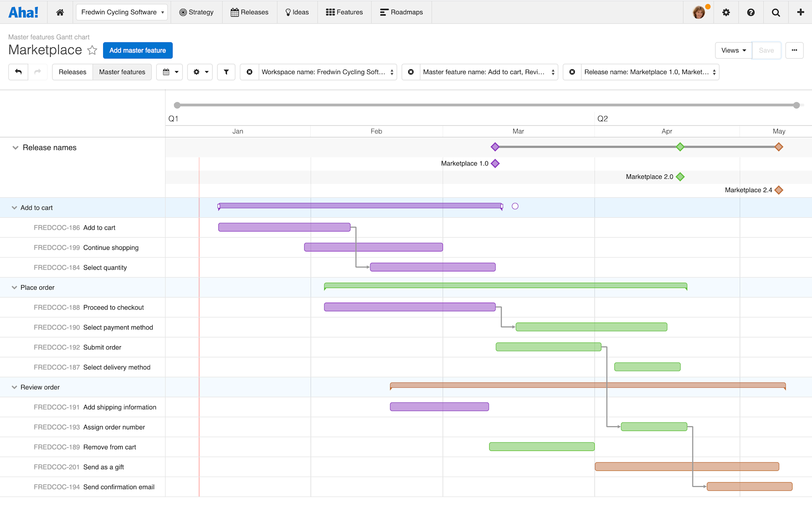Screen dimensions: 812x507
Task: Click the settings gear in the top bar
Action: tap(726, 12)
